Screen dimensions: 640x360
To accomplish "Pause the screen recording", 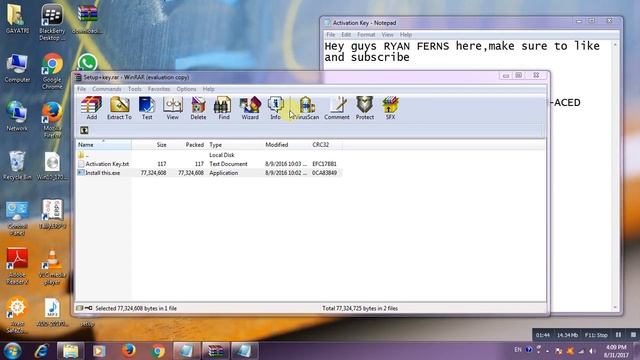I will (x=619, y=335).
